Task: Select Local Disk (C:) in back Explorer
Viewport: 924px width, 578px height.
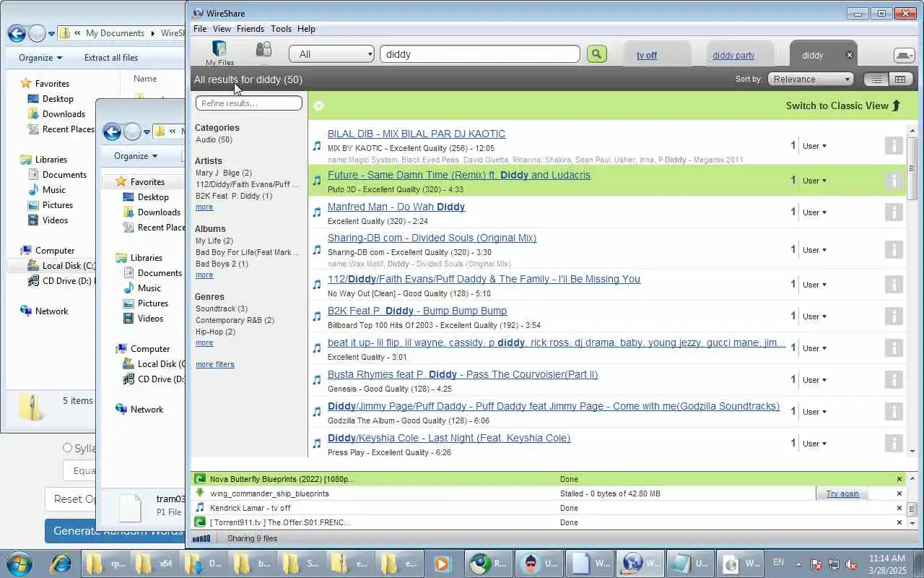Action: point(61,266)
